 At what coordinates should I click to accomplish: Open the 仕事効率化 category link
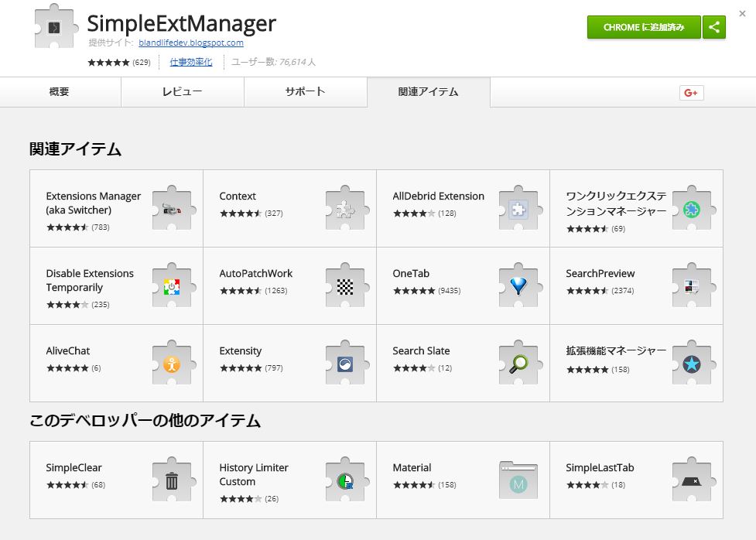[191, 62]
